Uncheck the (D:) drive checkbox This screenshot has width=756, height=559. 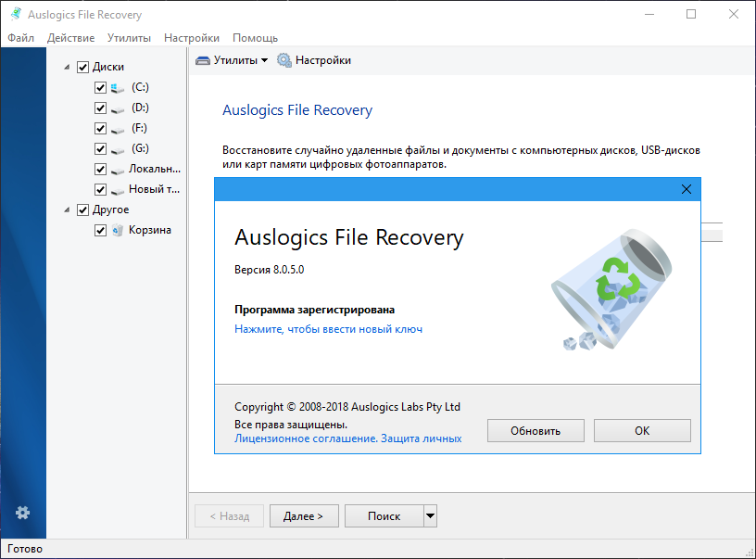click(x=100, y=108)
